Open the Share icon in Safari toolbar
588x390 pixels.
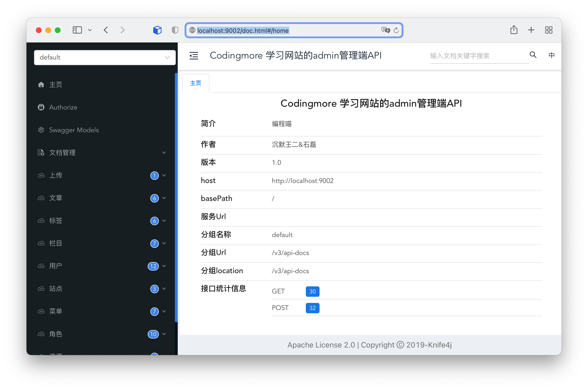point(514,30)
